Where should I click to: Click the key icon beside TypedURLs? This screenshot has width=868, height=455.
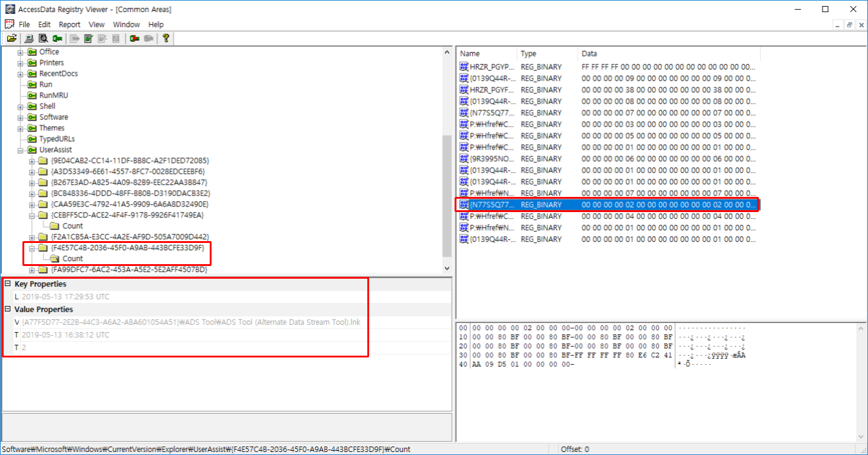point(32,139)
